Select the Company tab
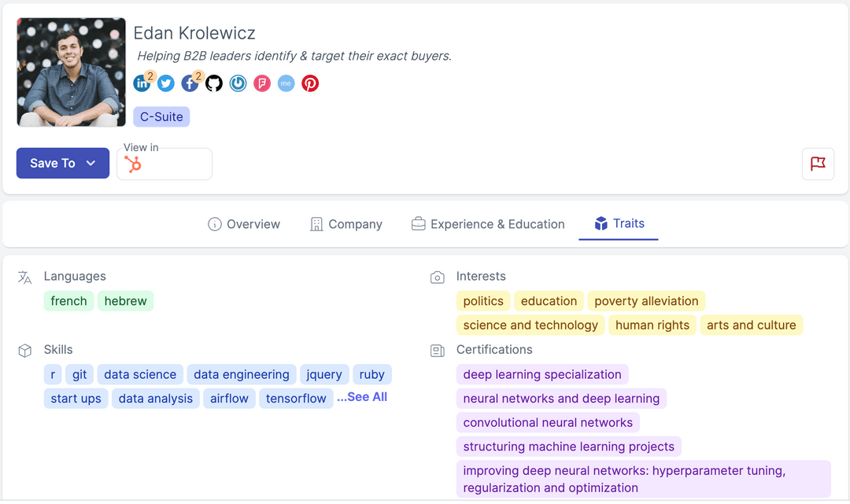Image resolution: width=850 pixels, height=504 pixels. [x=346, y=224]
